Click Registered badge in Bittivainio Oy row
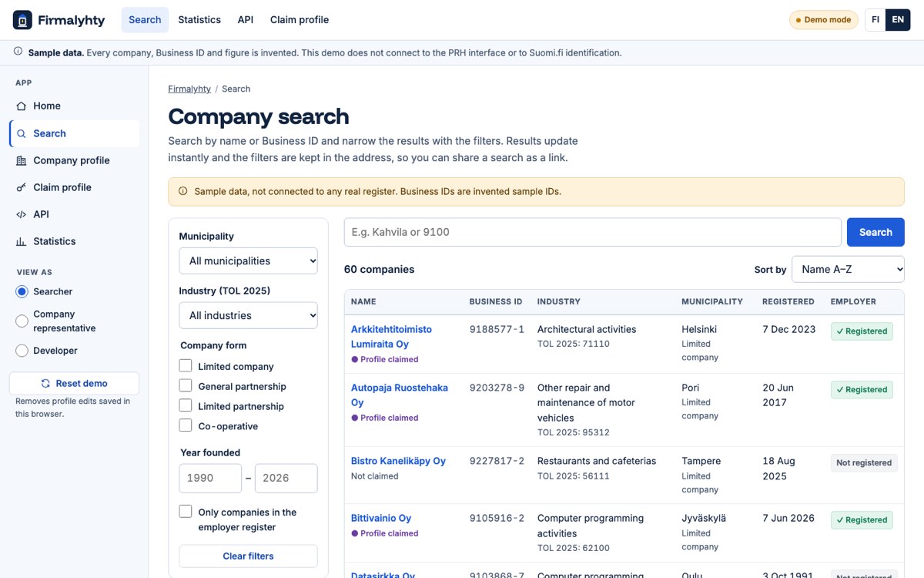 click(862, 520)
